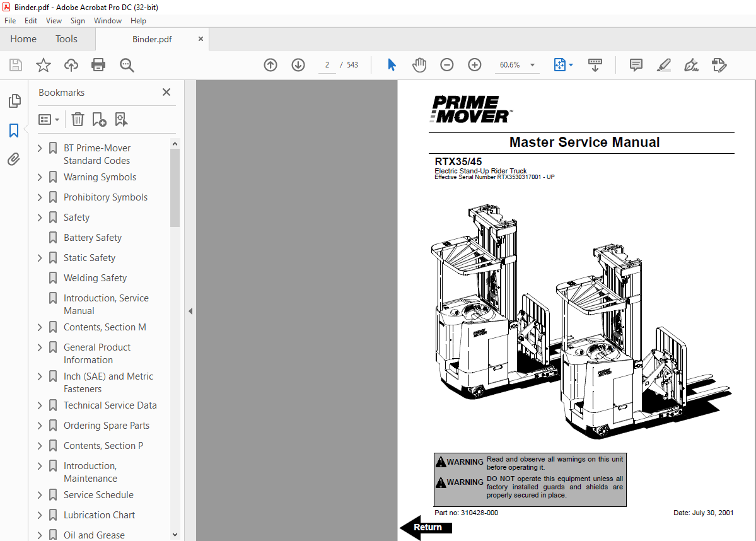The height and width of the screenshot is (541, 756).
Task: Expand the Static Safety bookmark
Action: click(x=40, y=258)
